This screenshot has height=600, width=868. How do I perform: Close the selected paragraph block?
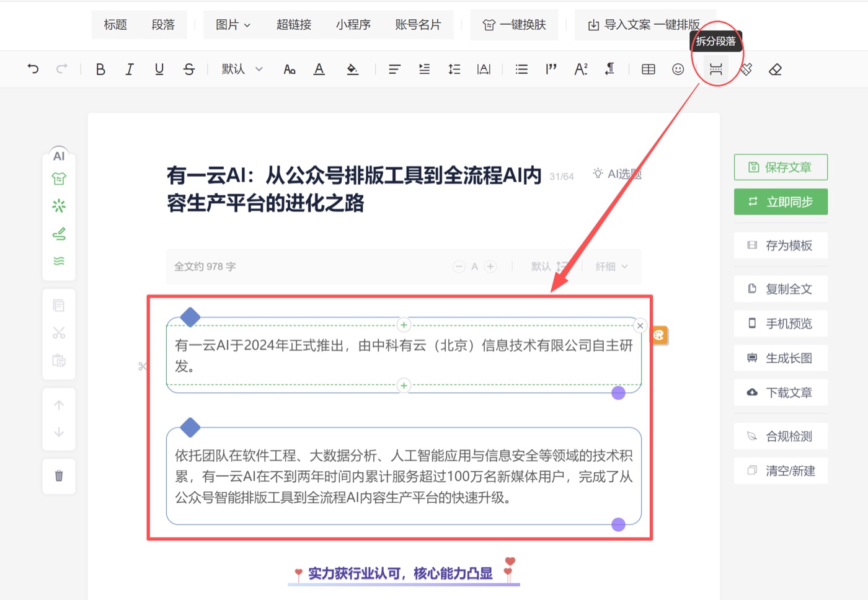click(x=640, y=325)
